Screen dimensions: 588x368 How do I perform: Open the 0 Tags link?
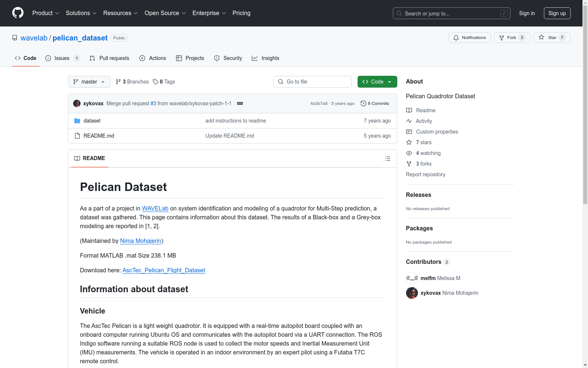(164, 82)
